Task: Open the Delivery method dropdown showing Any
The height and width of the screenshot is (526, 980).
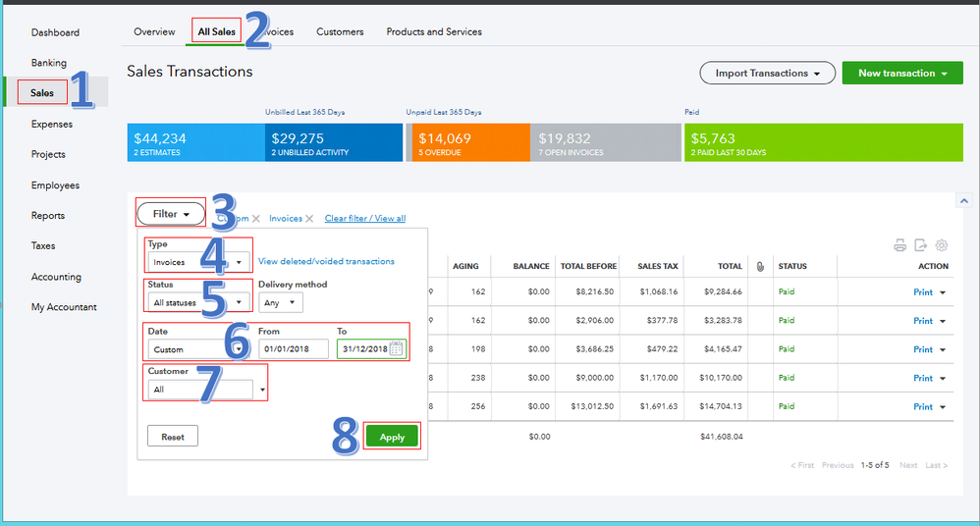Action: pyautogui.click(x=280, y=302)
